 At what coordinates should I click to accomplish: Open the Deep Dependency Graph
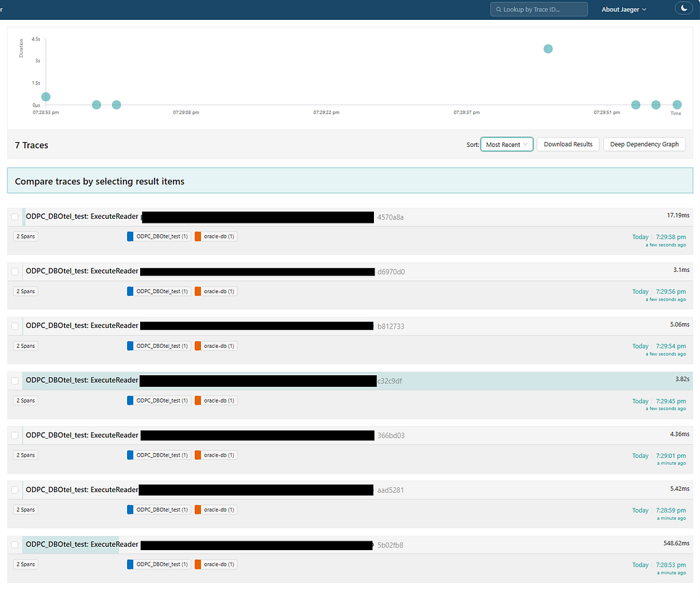[644, 144]
